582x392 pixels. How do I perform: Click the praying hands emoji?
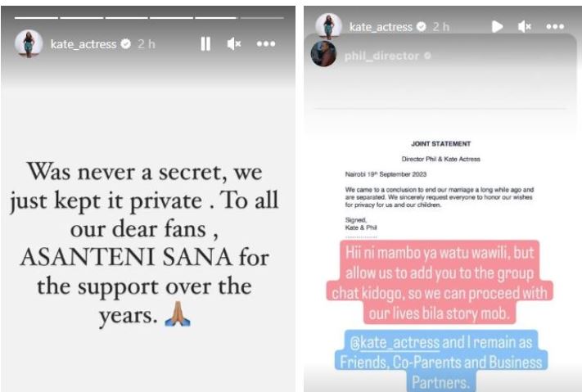[178, 314]
